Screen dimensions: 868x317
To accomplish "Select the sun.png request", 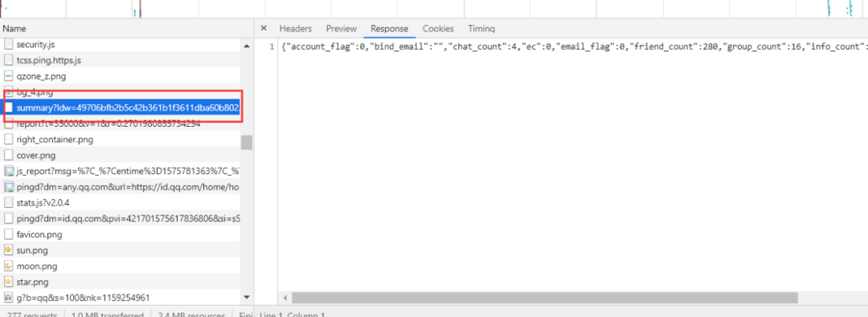I will [x=121, y=250].
